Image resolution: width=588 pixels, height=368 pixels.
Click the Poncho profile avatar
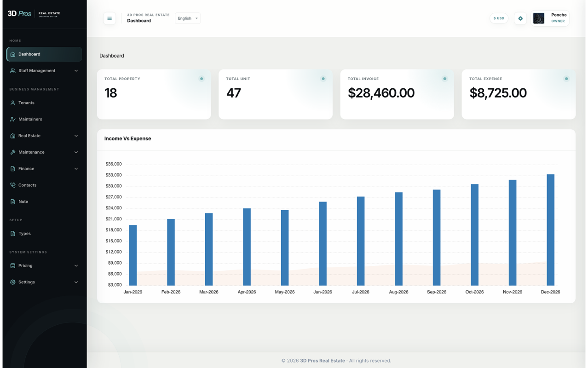click(x=539, y=18)
